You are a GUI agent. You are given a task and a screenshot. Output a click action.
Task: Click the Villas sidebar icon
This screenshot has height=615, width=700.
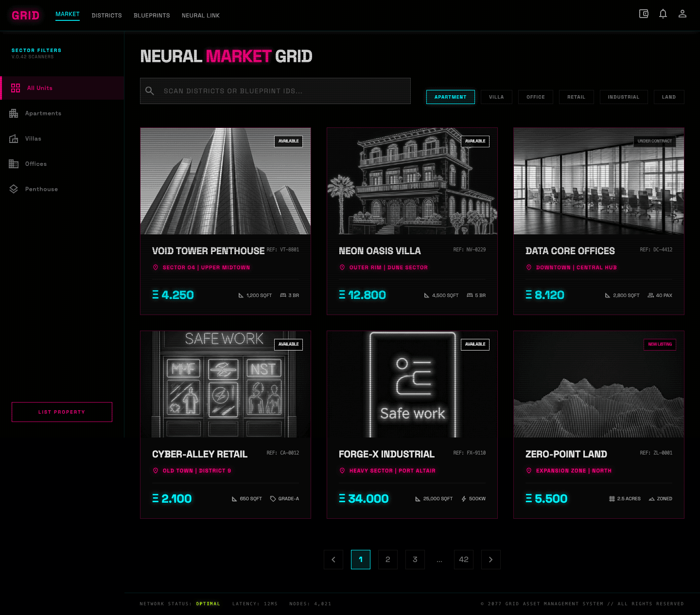pos(14,139)
